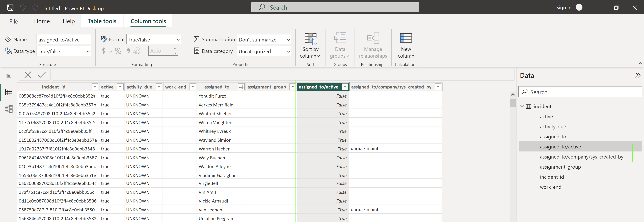Viewport: 644px width, 222px height.
Task: Click Sign in button
Action: tap(563, 8)
